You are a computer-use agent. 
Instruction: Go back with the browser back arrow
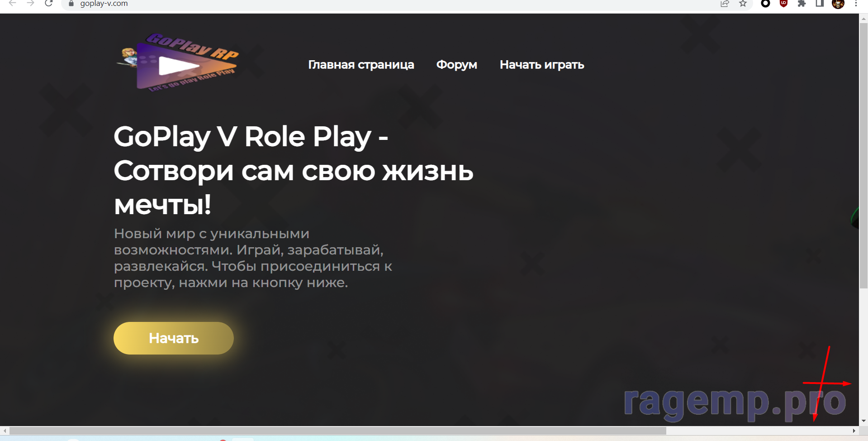tap(13, 4)
